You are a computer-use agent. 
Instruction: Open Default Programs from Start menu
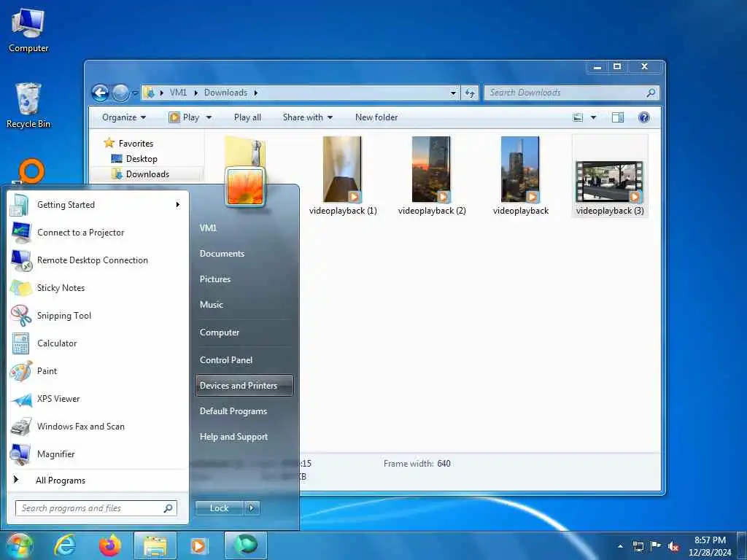tap(233, 411)
